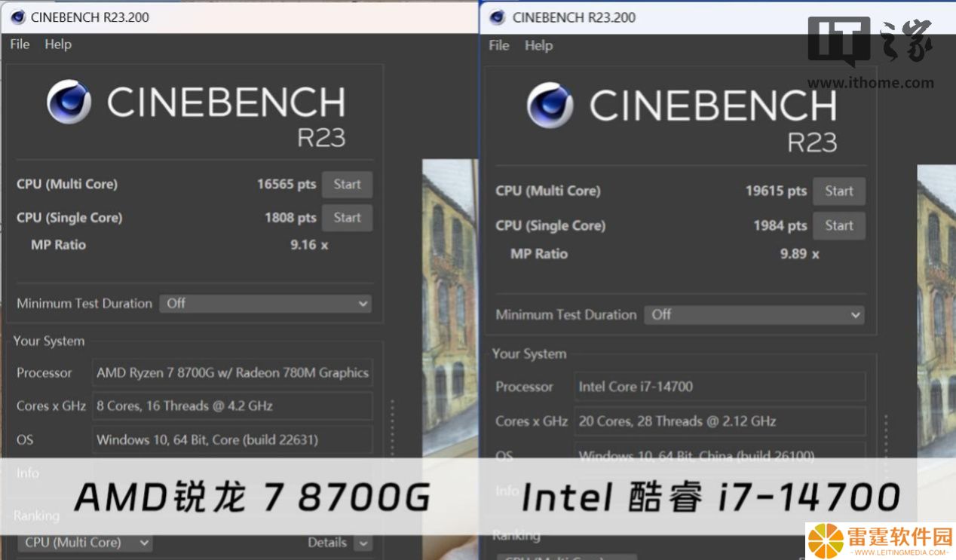Click the AMD Ryzen 7 8700G processor field
956x560 pixels.
pos(232,373)
